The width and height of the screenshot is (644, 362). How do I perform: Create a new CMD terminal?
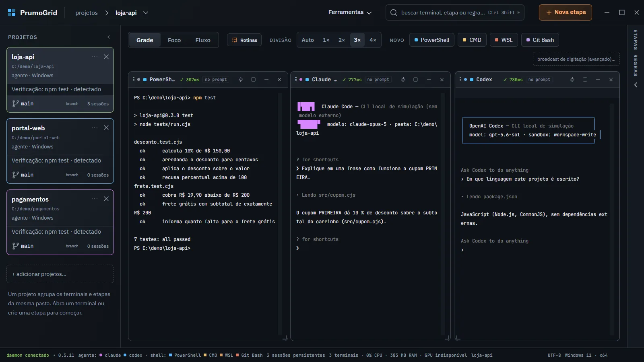tap(472, 40)
